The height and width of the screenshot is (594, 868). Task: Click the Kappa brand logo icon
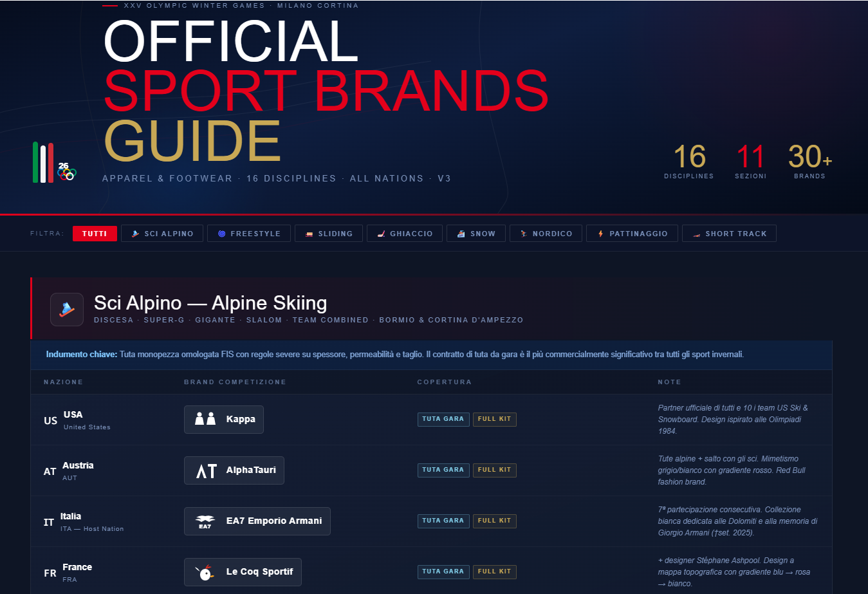[x=205, y=419]
